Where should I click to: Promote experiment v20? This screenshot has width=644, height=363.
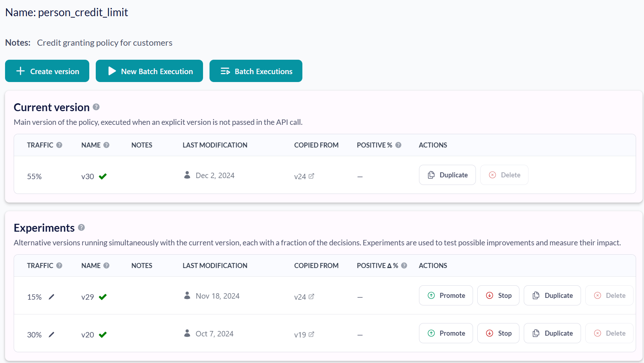(x=446, y=333)
